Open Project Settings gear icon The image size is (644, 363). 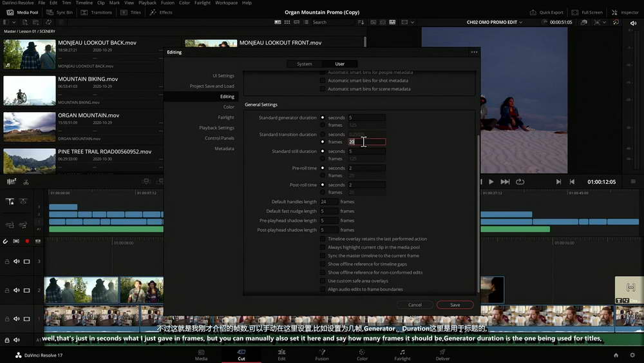pos(632,355)
